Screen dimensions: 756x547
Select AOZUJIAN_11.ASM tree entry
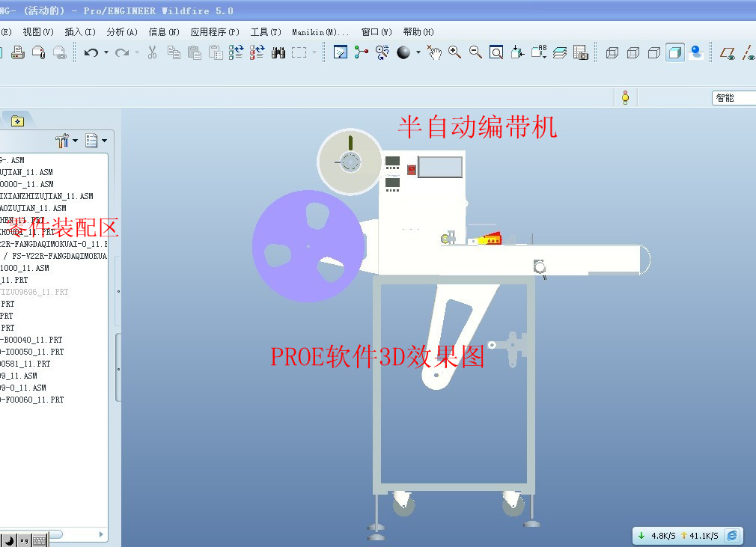33,208
